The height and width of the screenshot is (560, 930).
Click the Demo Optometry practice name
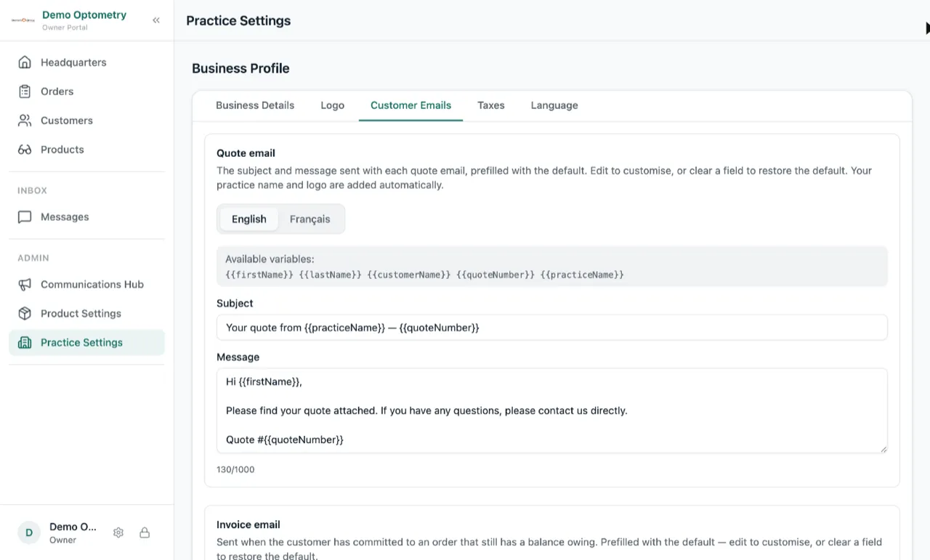pos(84,15)
